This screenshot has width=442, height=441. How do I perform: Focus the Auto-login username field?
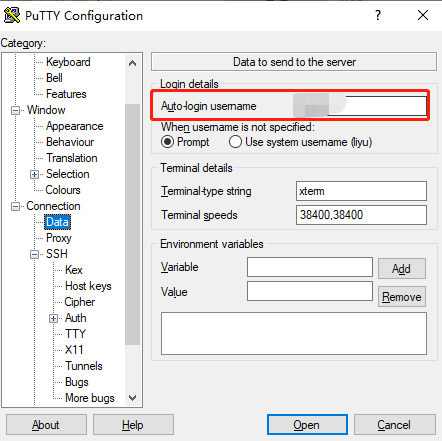[x=361, y=106]
